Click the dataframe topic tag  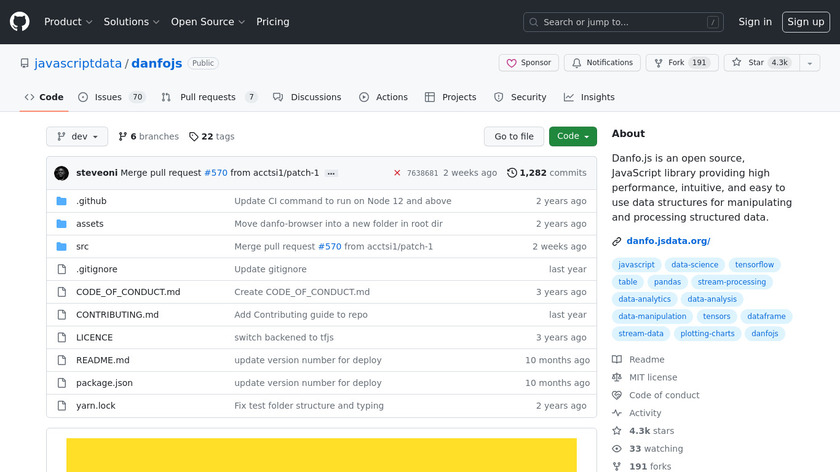(x=766, y=316)
